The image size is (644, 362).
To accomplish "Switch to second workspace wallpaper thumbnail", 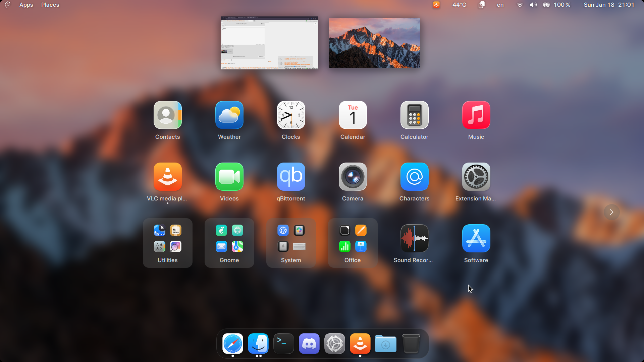I will point(374,43).
